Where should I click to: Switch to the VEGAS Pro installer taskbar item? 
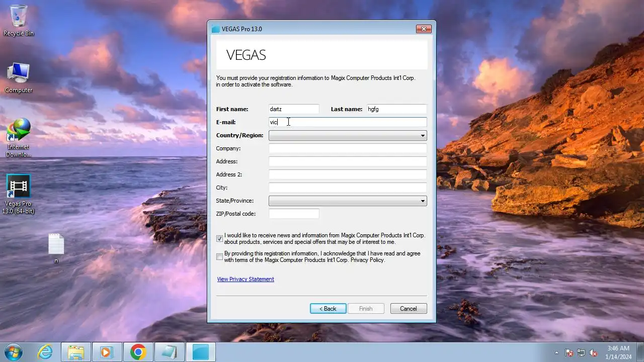pyautogui.click(x=201, y=352)
